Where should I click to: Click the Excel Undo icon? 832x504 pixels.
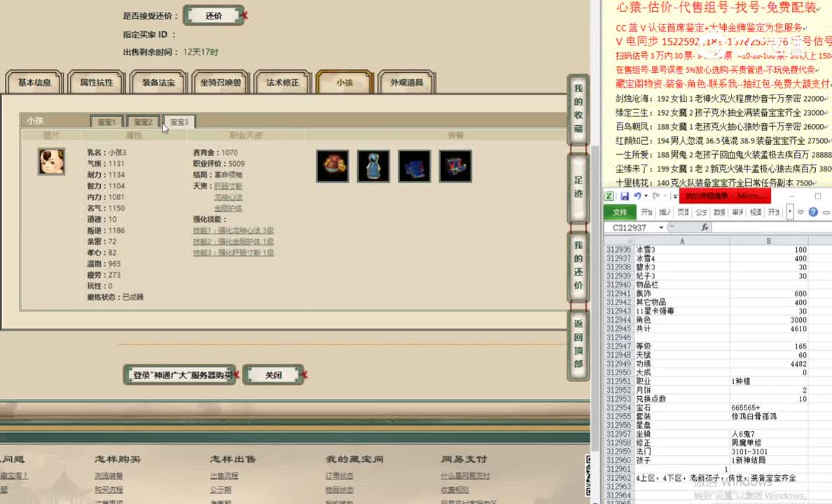pos(637,196)
